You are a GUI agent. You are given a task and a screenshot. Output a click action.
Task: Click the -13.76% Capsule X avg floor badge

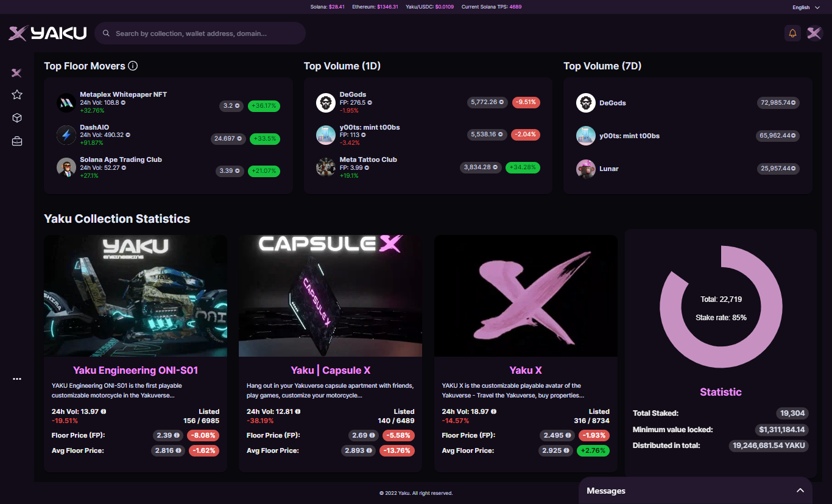[397, 451]
